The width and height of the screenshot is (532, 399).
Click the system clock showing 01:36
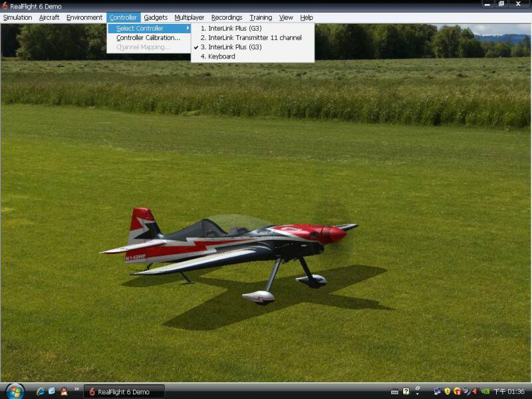[509, 392]
